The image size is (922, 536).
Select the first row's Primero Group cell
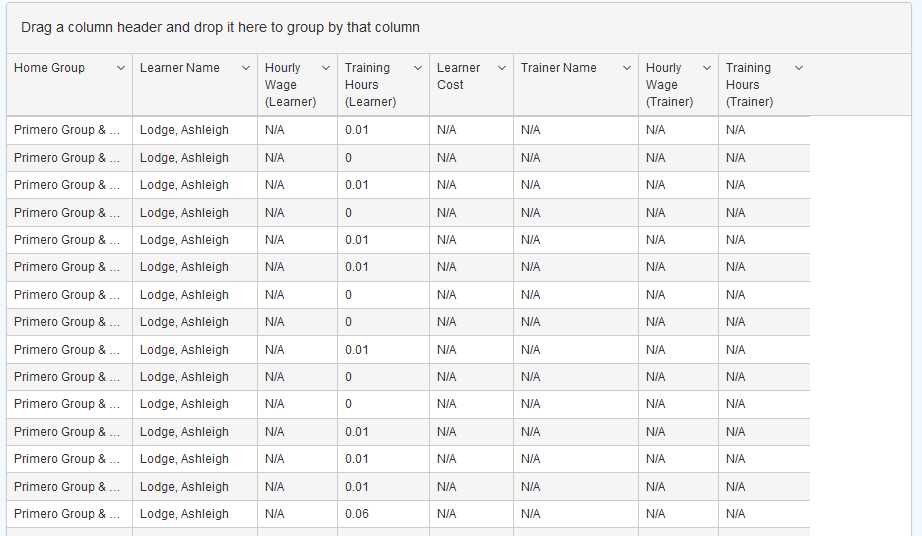67,130
